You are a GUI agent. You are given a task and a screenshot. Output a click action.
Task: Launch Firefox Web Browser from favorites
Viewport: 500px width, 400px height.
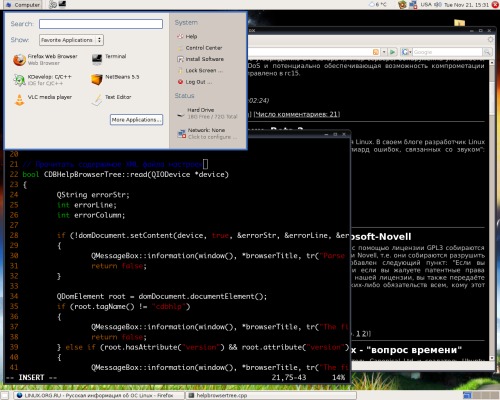[46, 59]
